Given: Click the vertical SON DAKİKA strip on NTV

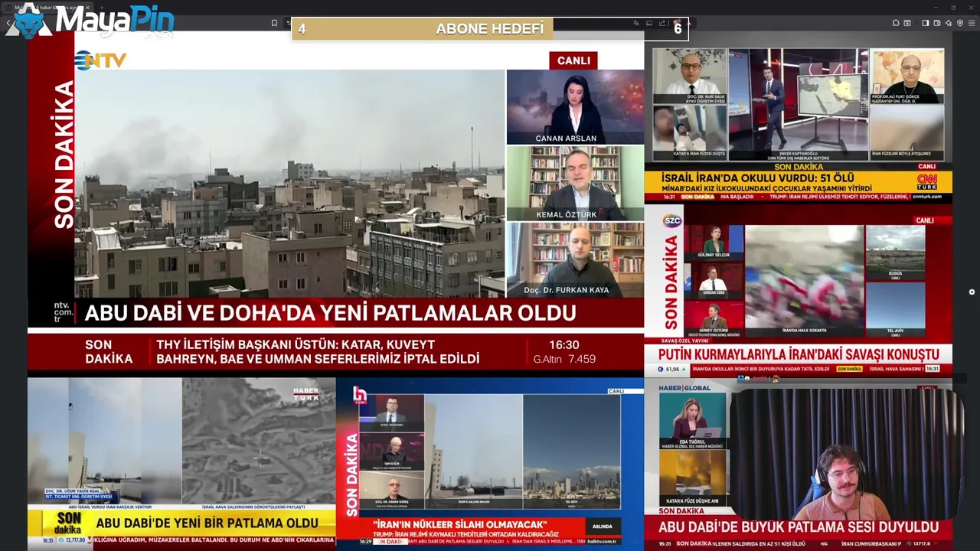Looking at the screenshot, I should [64, 153].
